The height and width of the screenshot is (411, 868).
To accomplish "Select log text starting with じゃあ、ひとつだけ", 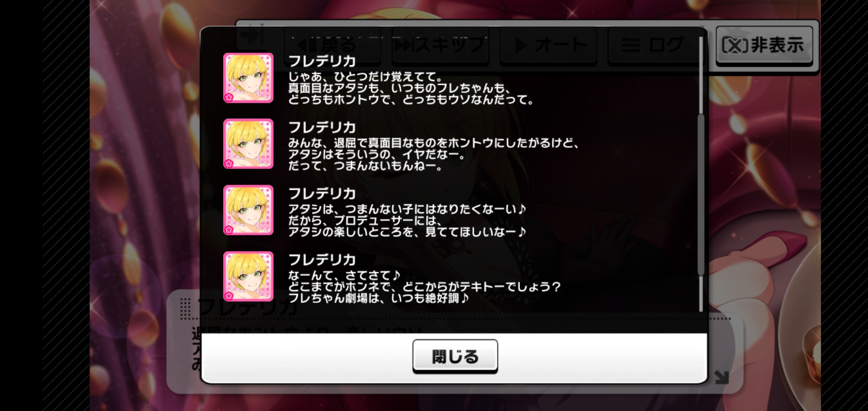I will point(410,88).
